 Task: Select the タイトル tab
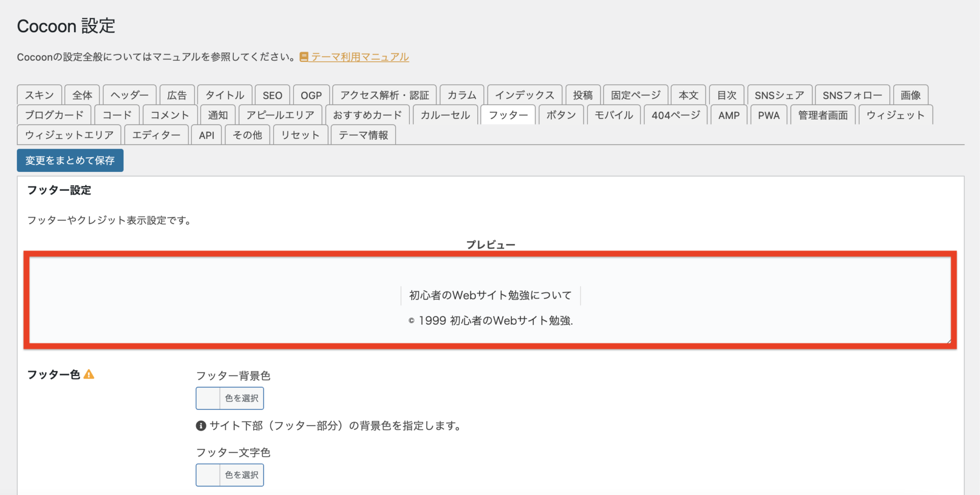(225, 95)
